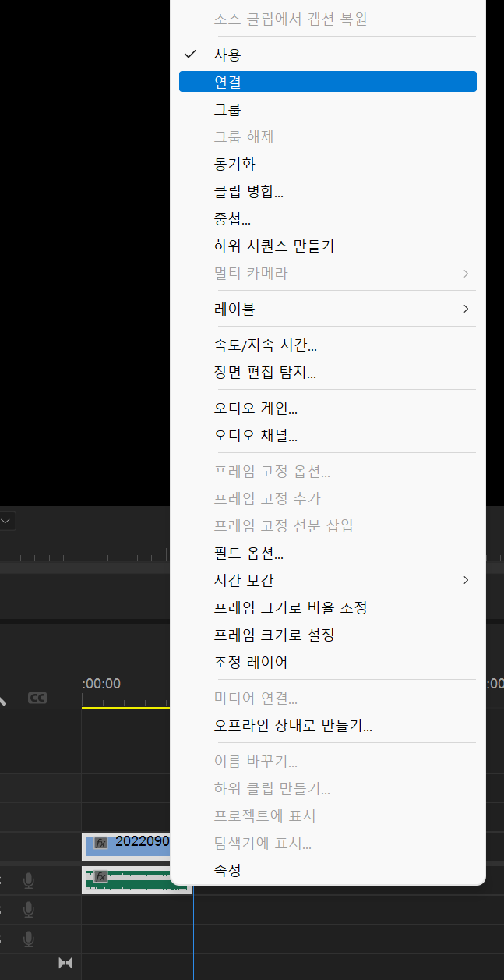This screenshot has width=504, height=980.
Task: Click the grayed 미디어 연결... entry
Action: tap(327, 699)
